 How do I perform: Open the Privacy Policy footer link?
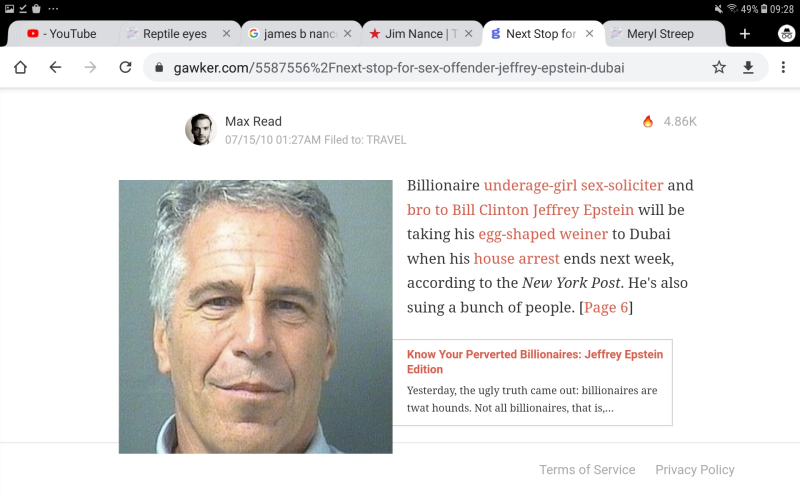694,469
